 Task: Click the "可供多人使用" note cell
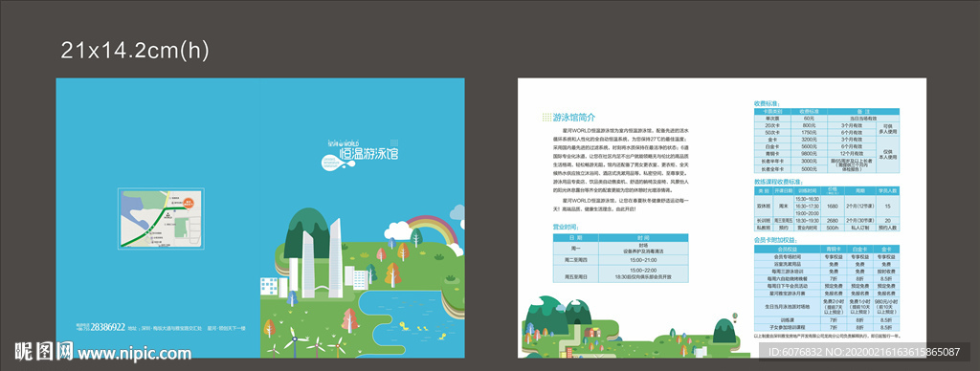tap(887, 129)
